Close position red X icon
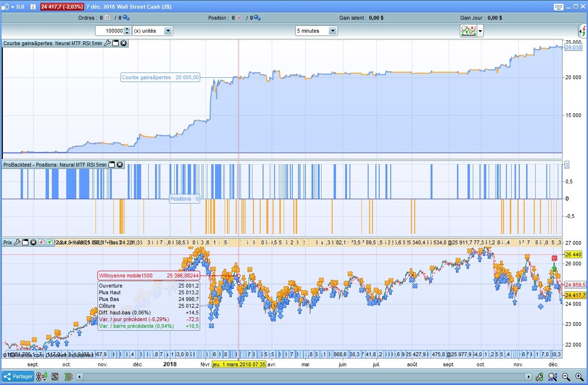The height and width of the screenshot is (385, 588). 238,18
